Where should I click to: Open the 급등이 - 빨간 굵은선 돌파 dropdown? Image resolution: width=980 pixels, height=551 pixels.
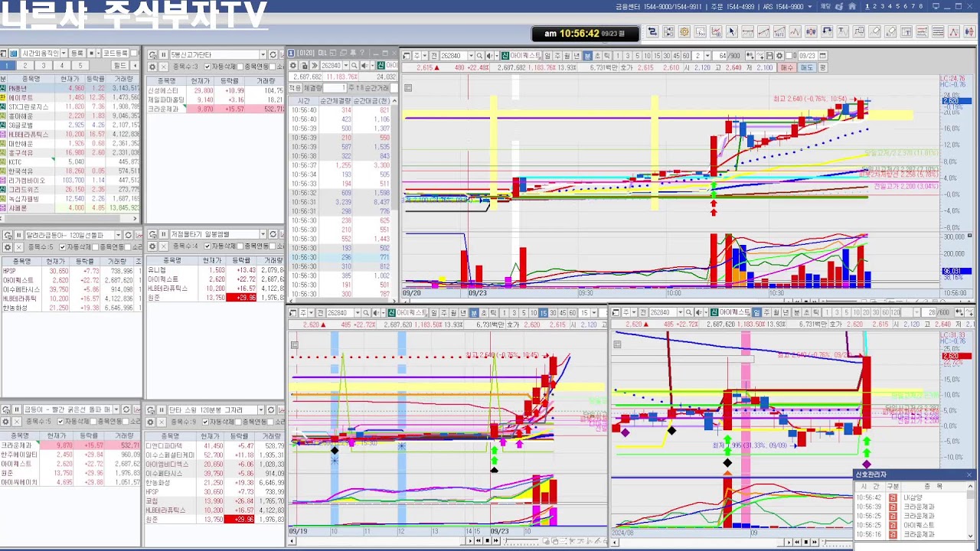[x=116, y=410]
